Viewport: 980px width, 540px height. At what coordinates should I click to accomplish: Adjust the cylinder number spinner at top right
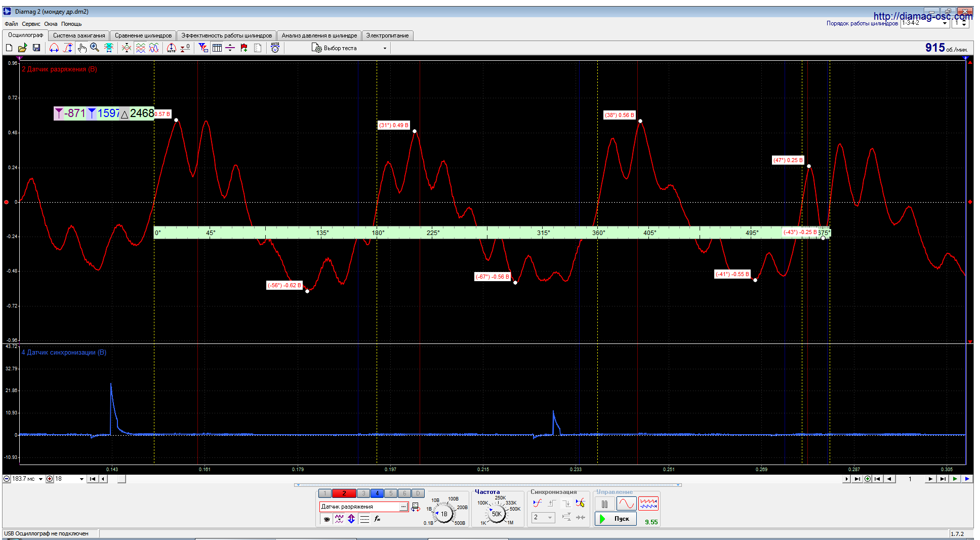coord(964,23)
